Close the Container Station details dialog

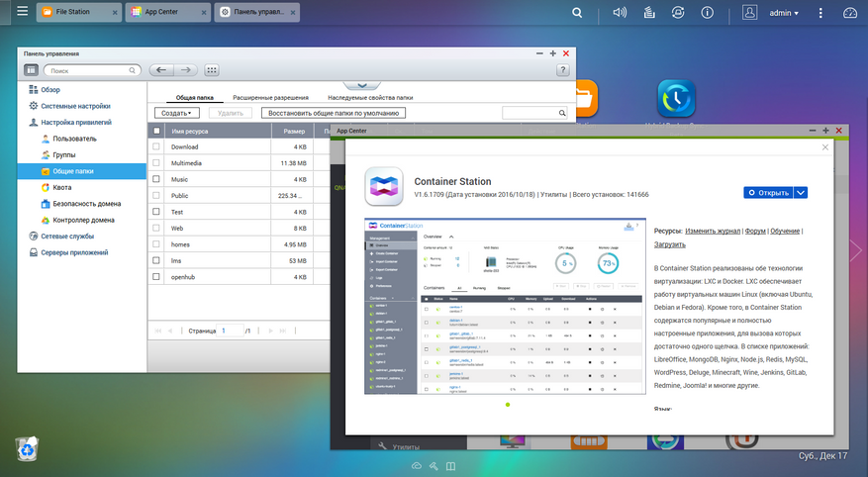[x=824, y=147]
